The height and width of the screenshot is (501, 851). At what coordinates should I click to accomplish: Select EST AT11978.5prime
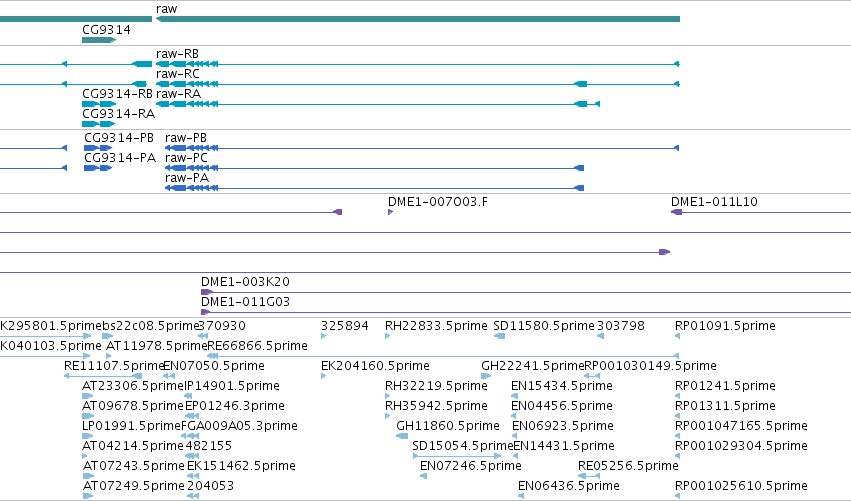[x=156, y=346]
